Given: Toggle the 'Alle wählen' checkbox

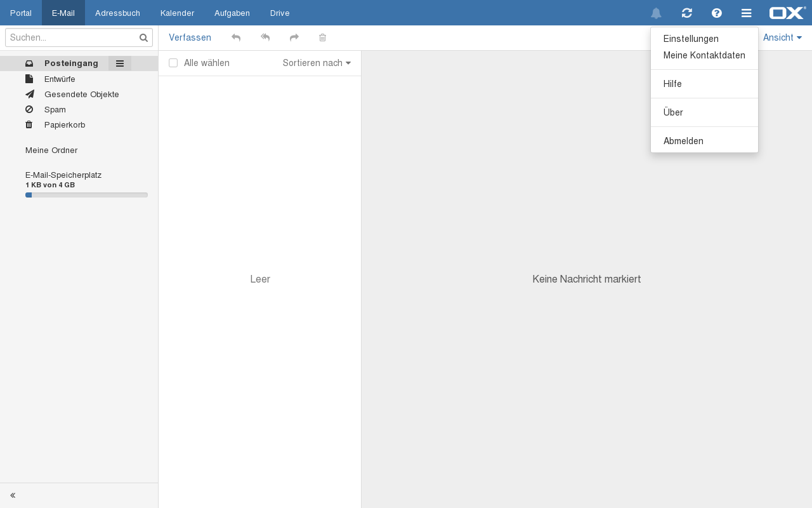Looking at the screenshot, I should [x=173, y=63].
